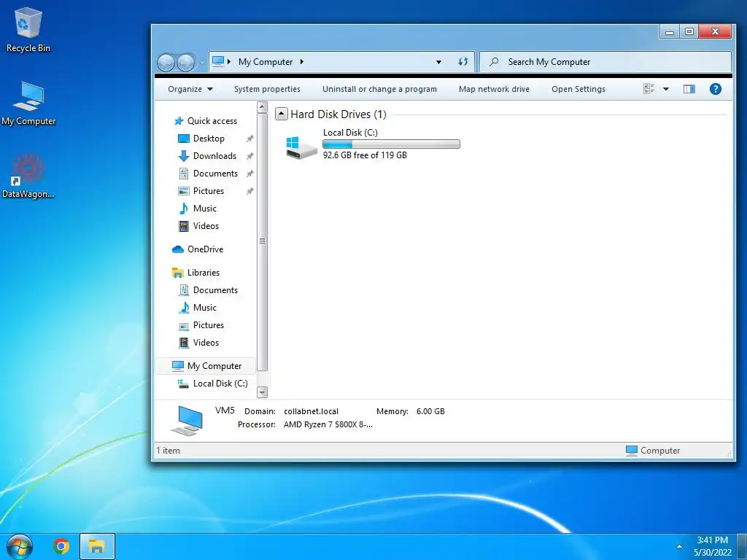Screen dimensions: 747x560
Task: Click the pin icon beside Quick access Documents
Action: coord(249,174)
